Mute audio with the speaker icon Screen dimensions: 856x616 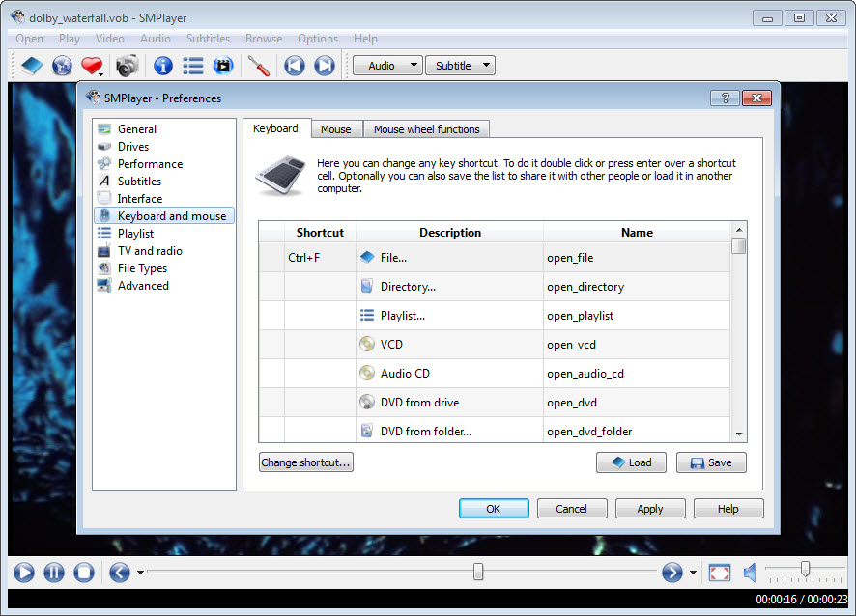[x=750, y=573]
